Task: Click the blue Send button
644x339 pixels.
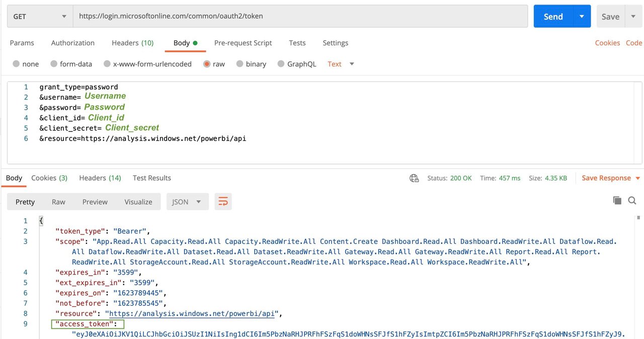Action: coord(553,16)
